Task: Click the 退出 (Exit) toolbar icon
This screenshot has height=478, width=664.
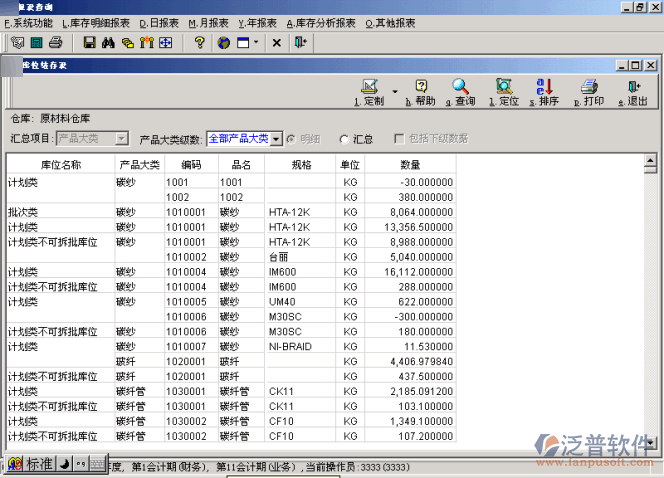Action: pyautogui.click(x=633, y=91)
